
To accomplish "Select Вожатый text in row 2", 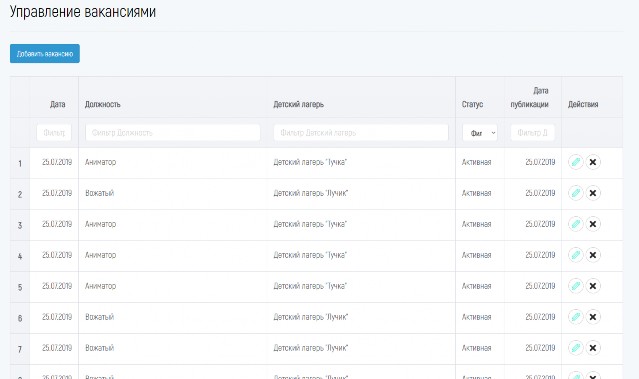I will (x=99, y=193).
